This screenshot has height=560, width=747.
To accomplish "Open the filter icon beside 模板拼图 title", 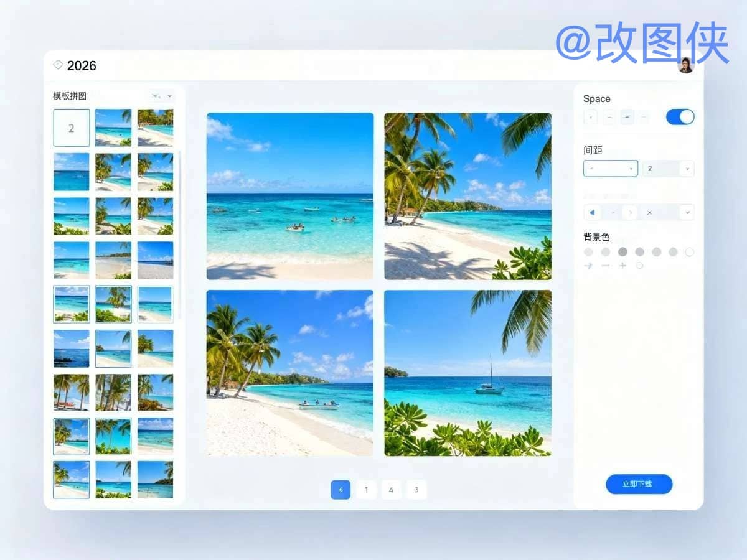I will [x=156, y=96].
